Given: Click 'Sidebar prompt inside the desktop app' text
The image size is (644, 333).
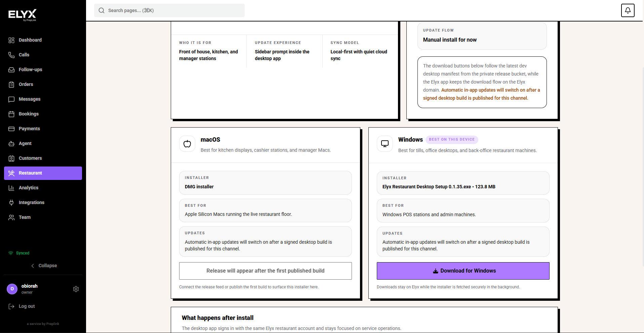Looking at the screenshot, I should 282,55.
